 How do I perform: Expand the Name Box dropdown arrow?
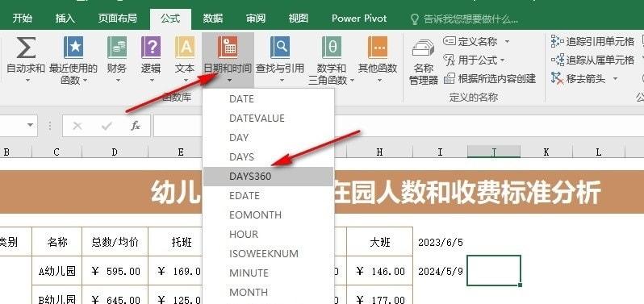point(31,125)
